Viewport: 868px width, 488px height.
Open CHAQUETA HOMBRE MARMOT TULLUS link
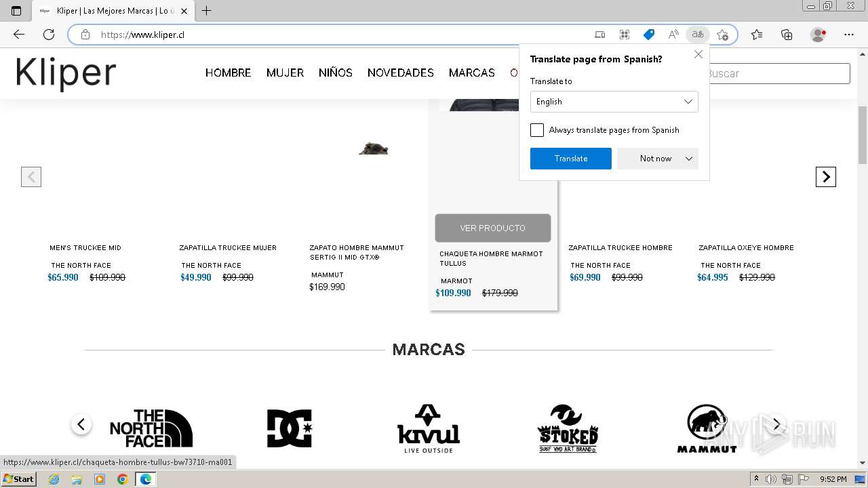tap(491, 258)
